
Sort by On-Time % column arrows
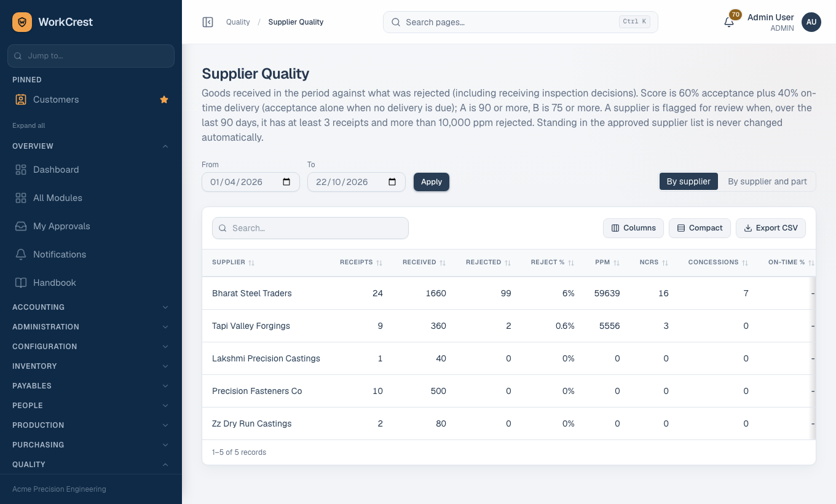point(811,262)
